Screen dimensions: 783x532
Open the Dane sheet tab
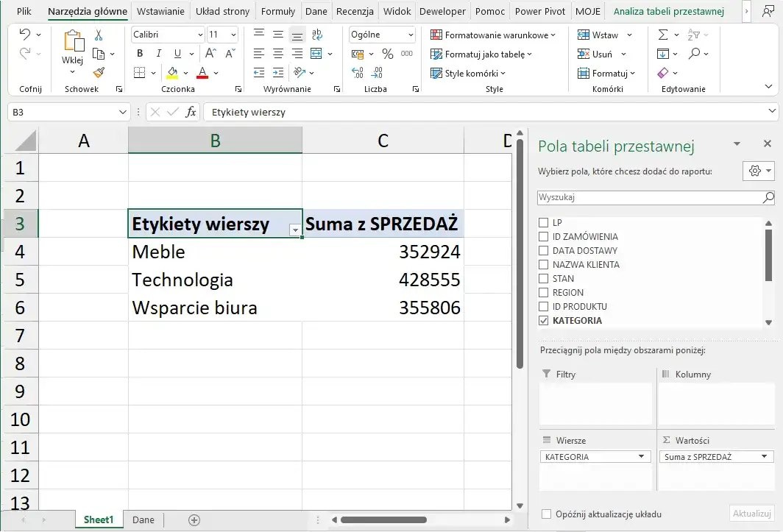pos(143,519)
